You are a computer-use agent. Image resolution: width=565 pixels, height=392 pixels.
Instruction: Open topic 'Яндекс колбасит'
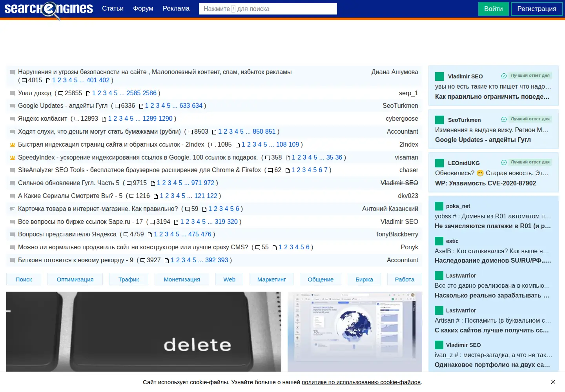[x=43, y=119]
